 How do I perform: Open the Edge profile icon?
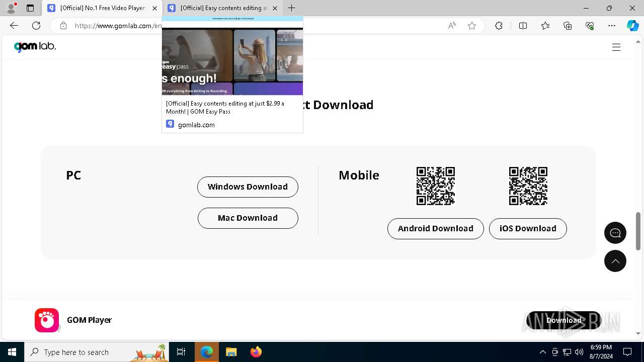[11, 8]
